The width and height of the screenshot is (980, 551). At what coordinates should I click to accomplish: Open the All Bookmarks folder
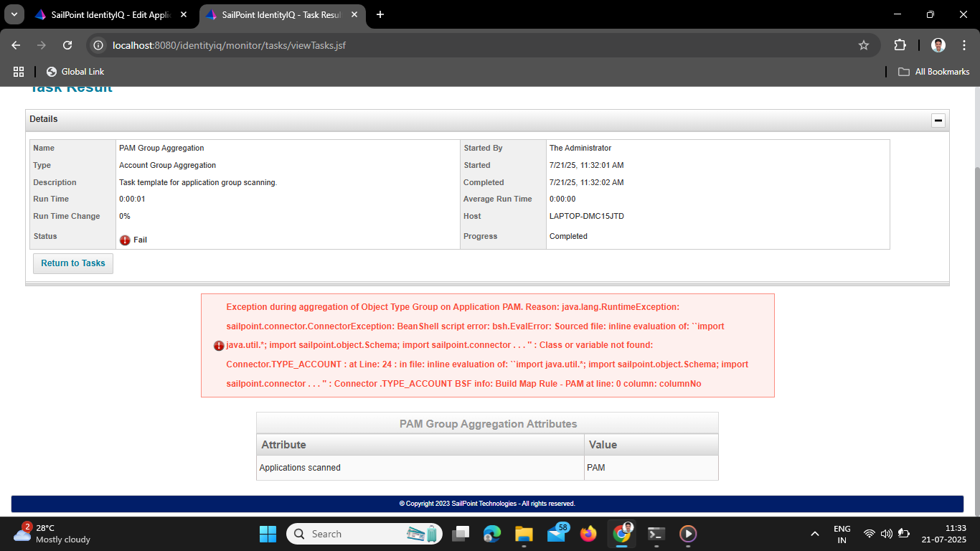pyautogui.click(x=934, y=72)
